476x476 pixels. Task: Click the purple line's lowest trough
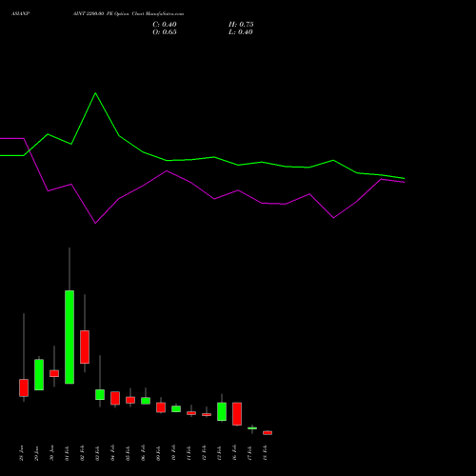tap(95, 223)
